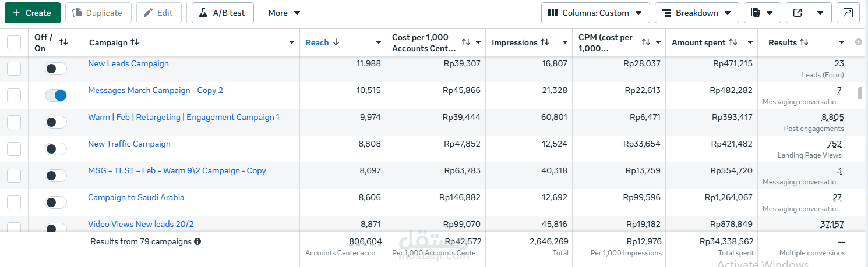Screen dimensions: 868x267
Task: Turn off Messages March Campaign - Copy 2
Action: pyautogui.click(x=56, y=95)
